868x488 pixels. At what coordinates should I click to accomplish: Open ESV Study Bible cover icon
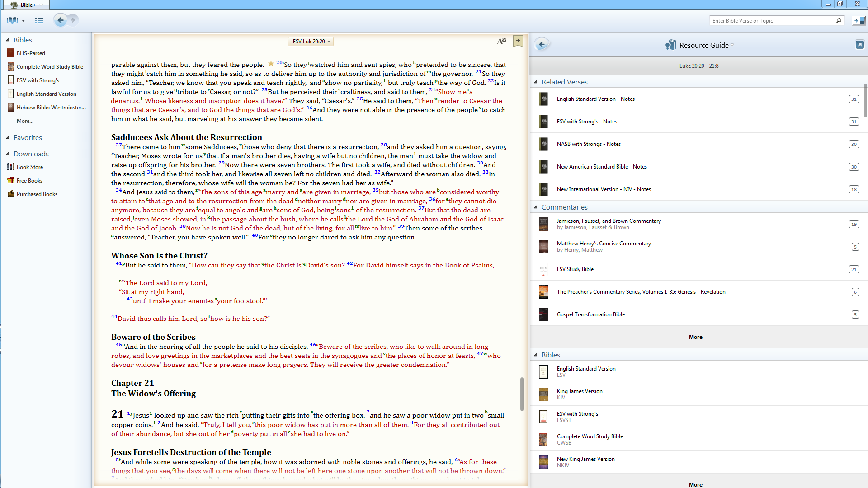tap(543, 269)
